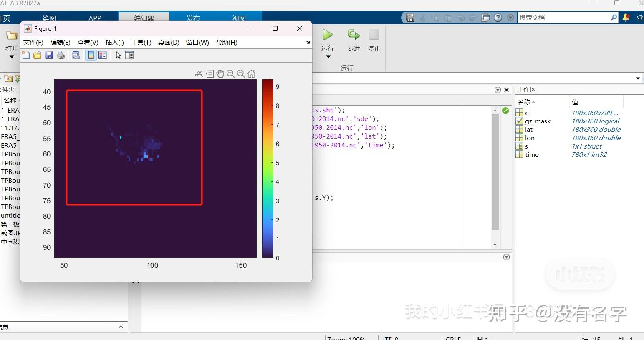Select the Pan hand tool above the axes
Viewport: 644px width, 340px height.
[x=220, y=74]
